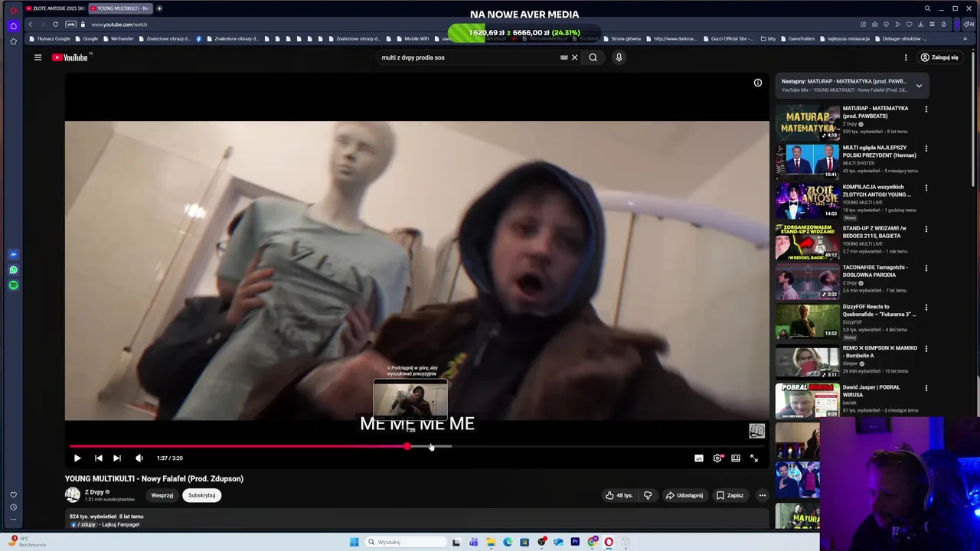
Task: Open more actions ellipsis below video
Action: tap(762, 495)
